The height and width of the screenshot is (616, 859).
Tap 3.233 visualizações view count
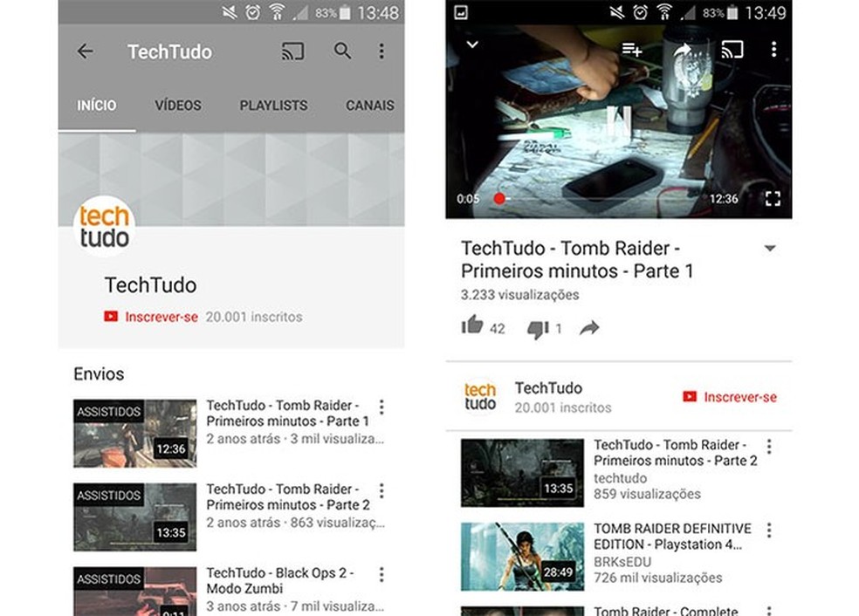[520, 295]
